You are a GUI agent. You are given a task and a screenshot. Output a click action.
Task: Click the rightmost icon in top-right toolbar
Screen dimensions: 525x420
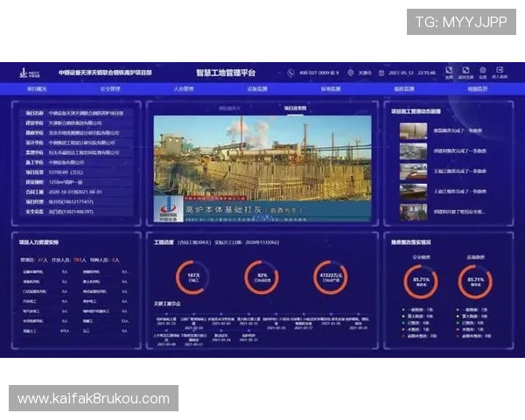500,72
